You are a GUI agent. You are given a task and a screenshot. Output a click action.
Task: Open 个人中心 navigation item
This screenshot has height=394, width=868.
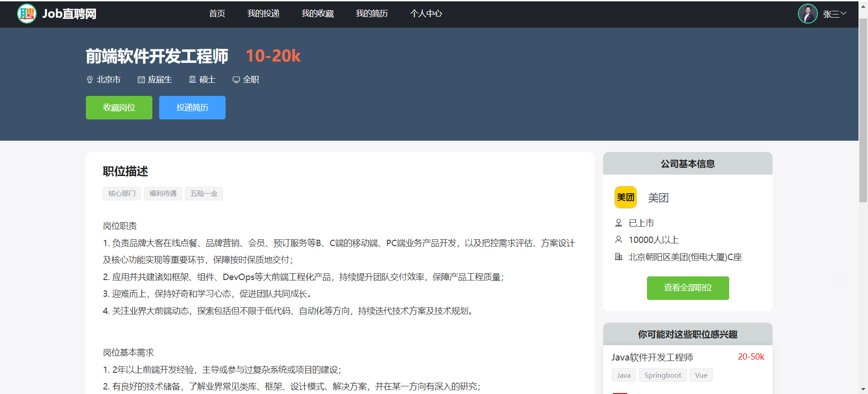[x=426, y=14]
